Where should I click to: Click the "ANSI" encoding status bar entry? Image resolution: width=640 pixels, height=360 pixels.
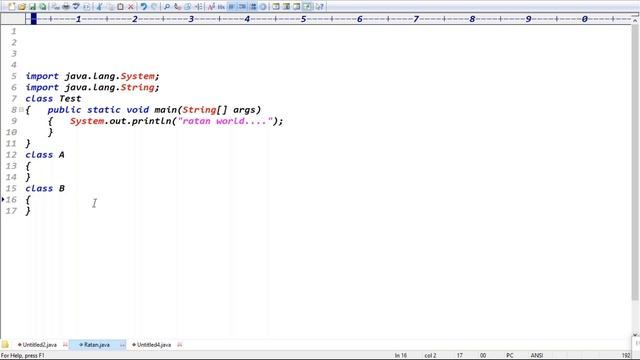click(536, 356)
